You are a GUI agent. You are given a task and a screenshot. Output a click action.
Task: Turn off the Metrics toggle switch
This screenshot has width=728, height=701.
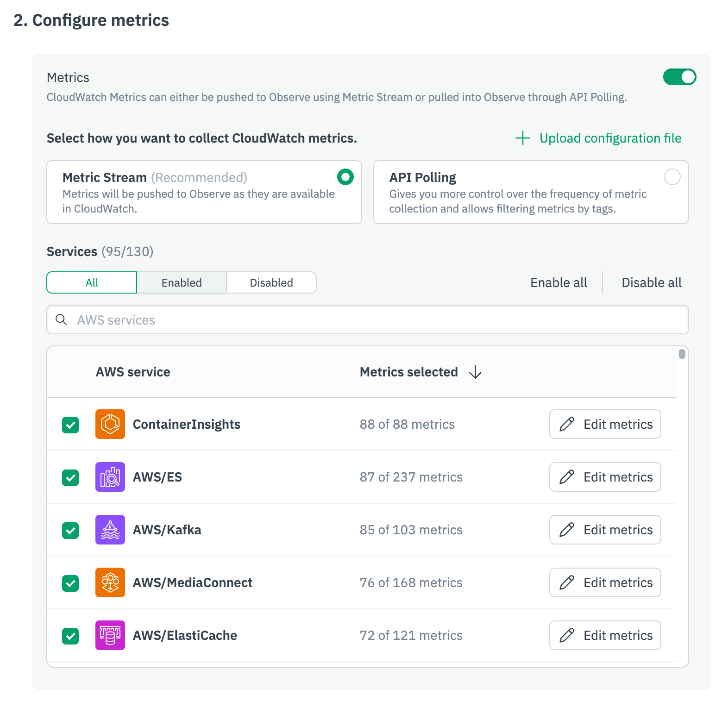[x=679, y=77]
